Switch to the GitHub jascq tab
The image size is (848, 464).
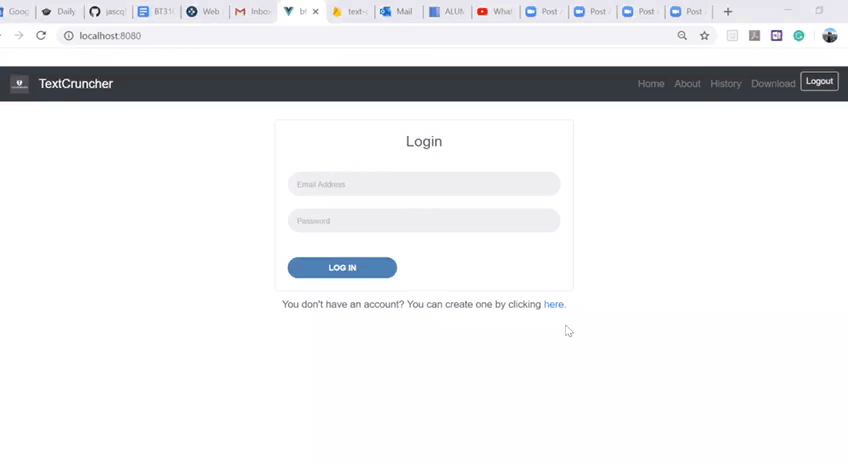pyautogui.click(x=108, y=11)
